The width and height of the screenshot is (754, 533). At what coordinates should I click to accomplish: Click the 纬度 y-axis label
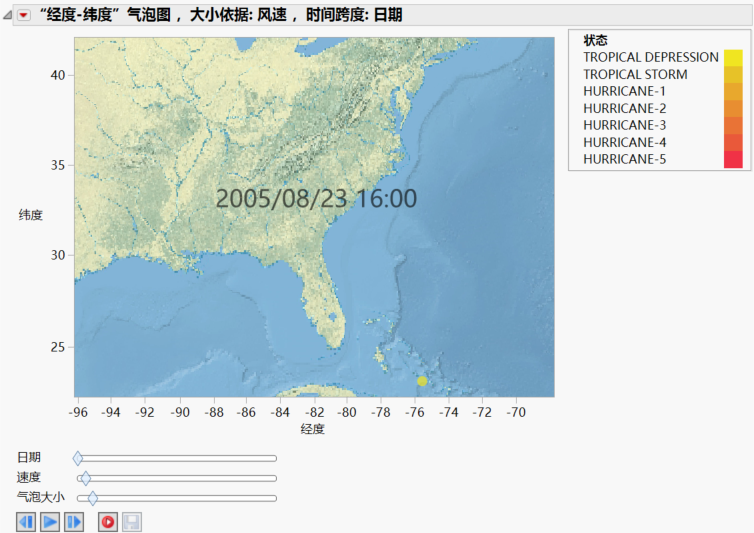click(x=30, y=215)
